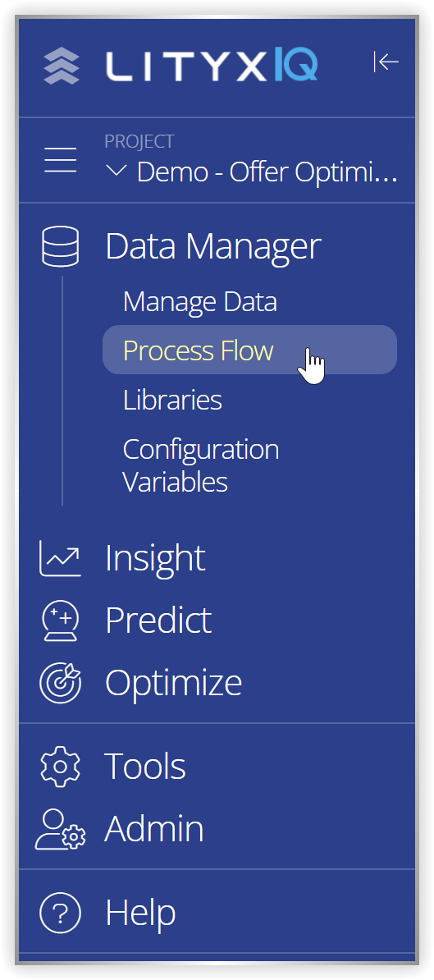Collapse the Data Manager section label
Image resolution: width=434 pixels, height=980 pixels.
pos(213,246)
